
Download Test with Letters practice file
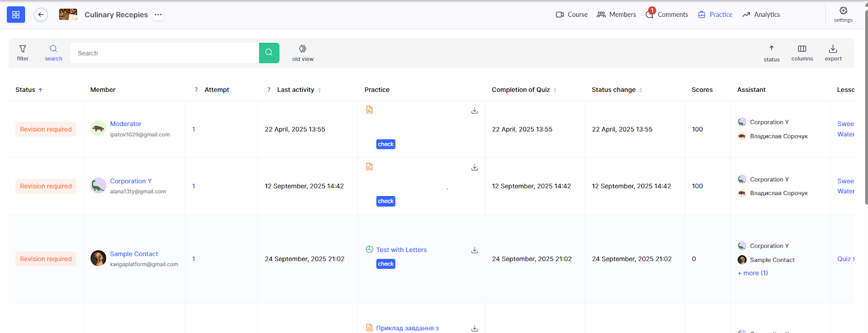click(475, 250)
